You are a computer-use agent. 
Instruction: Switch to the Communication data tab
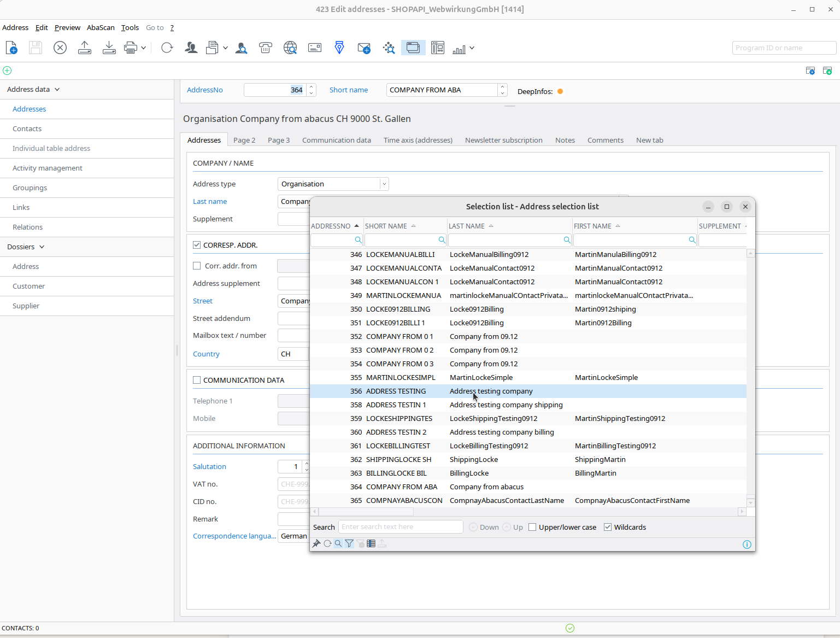pyautogui.click(x=336, y=140)
